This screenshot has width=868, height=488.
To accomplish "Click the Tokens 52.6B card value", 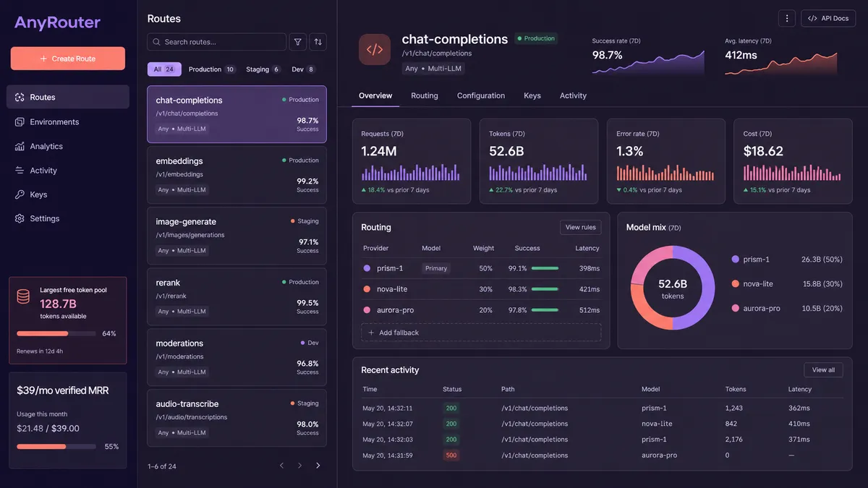I will 506,151.
